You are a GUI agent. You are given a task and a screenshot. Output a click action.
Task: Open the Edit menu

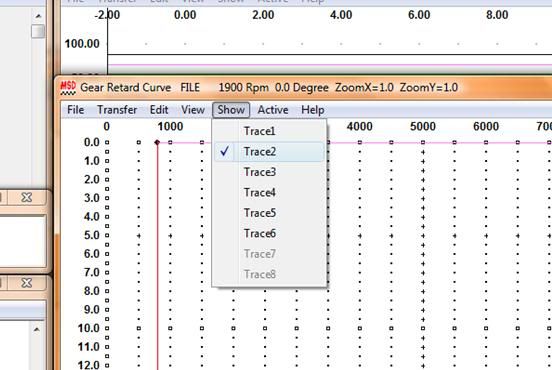coord(159,110)
